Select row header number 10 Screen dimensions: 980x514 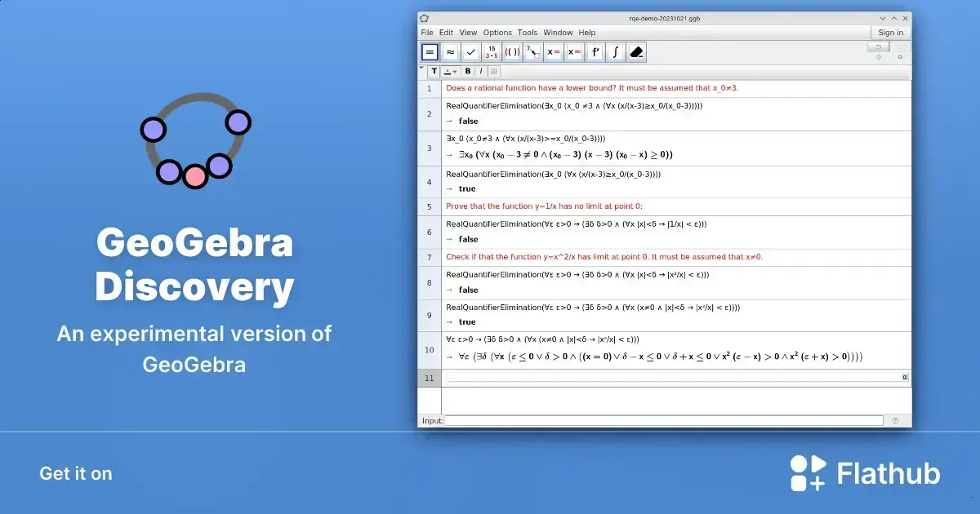pyautogui.click(x=429, y=350)
